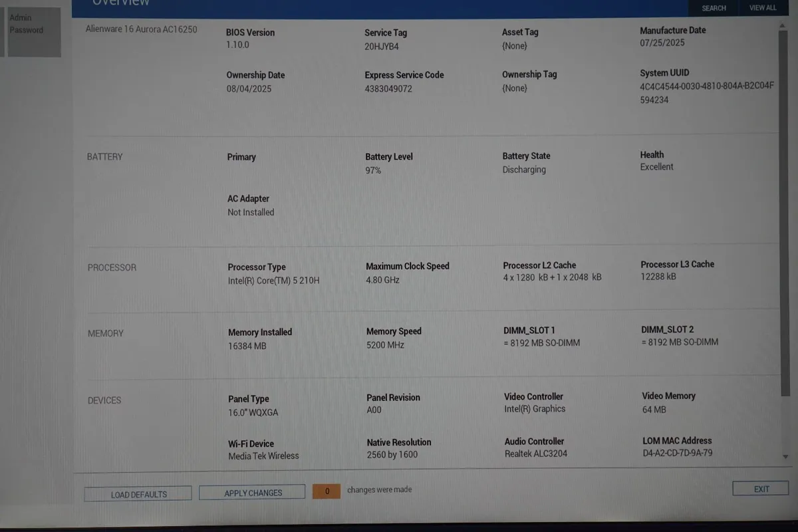Select Battery Level value 97%
The width and height of the screenshot is (798, 532).
tap(373, 171)
